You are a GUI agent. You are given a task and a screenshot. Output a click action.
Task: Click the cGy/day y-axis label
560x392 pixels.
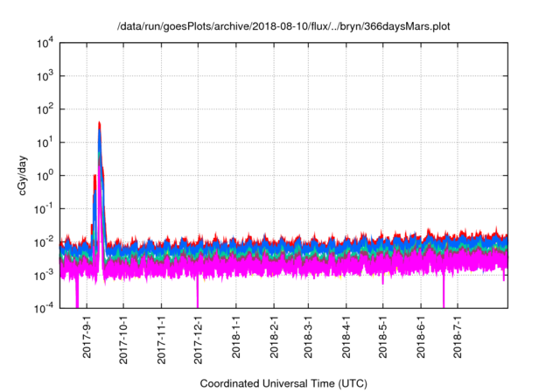point(26,175)
